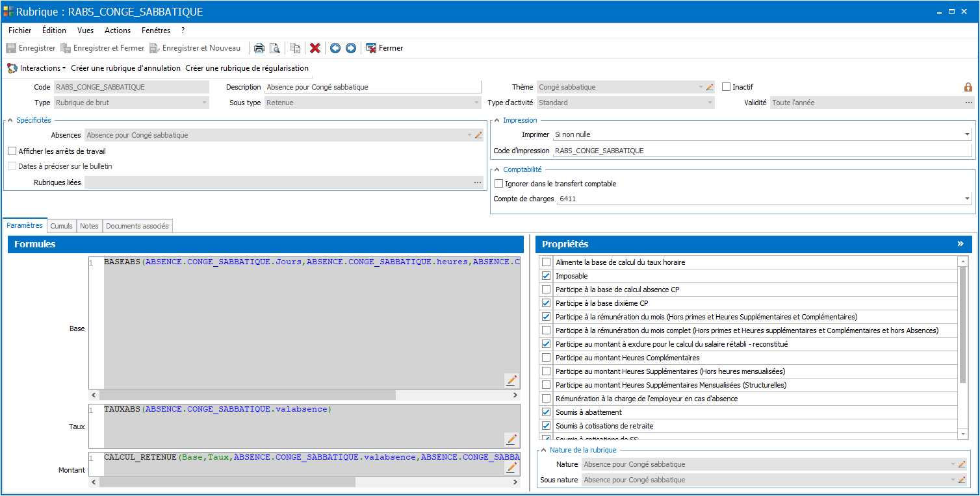Image resolution: width=980 pixels, height=496 pixels.
Task: Collapse the Comptabilité section
Action: [496, 169]
